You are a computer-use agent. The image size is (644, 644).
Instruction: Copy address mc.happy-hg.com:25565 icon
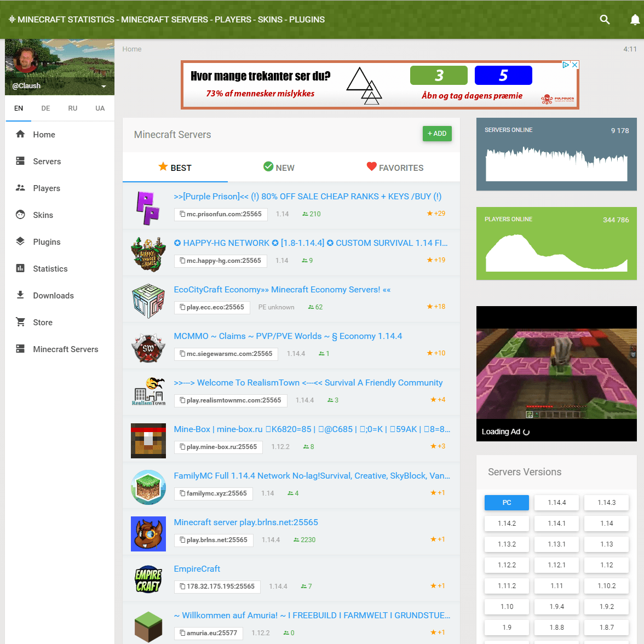click(182, 261)
